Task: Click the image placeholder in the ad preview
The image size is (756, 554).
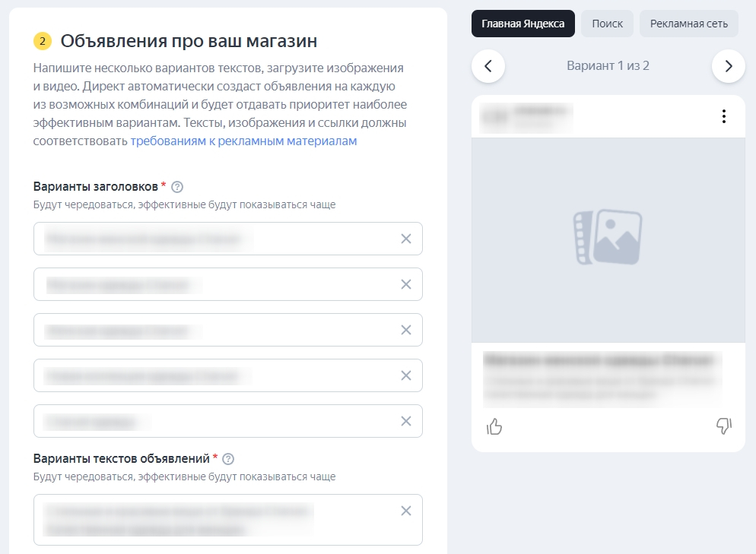Action: pyautogui.click(x=608, y=240)
